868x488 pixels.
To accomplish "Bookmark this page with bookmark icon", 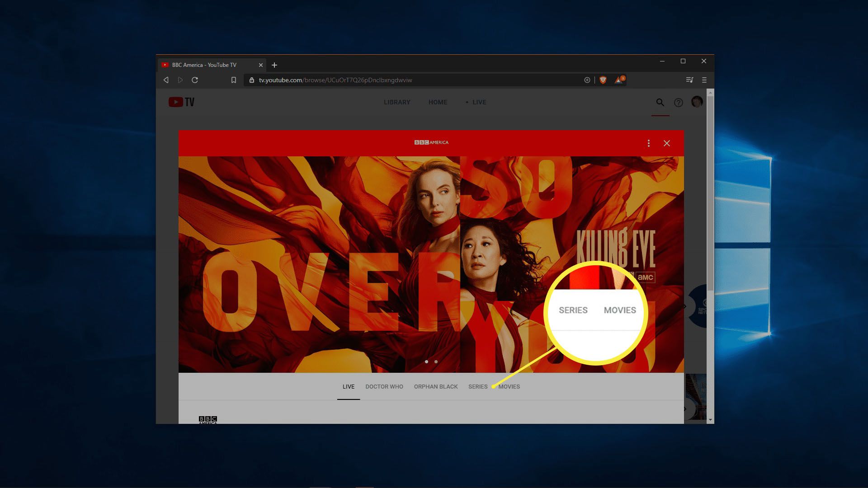I will [234, 80].
